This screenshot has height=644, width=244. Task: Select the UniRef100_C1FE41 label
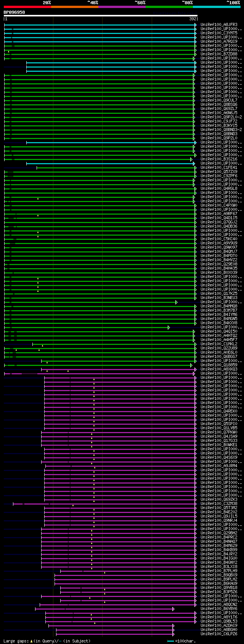click(219, 168)
